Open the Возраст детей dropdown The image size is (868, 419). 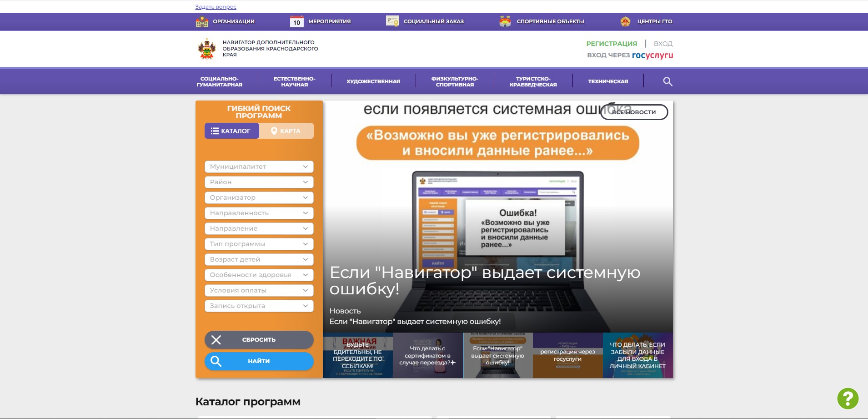(x=259, y=259)
